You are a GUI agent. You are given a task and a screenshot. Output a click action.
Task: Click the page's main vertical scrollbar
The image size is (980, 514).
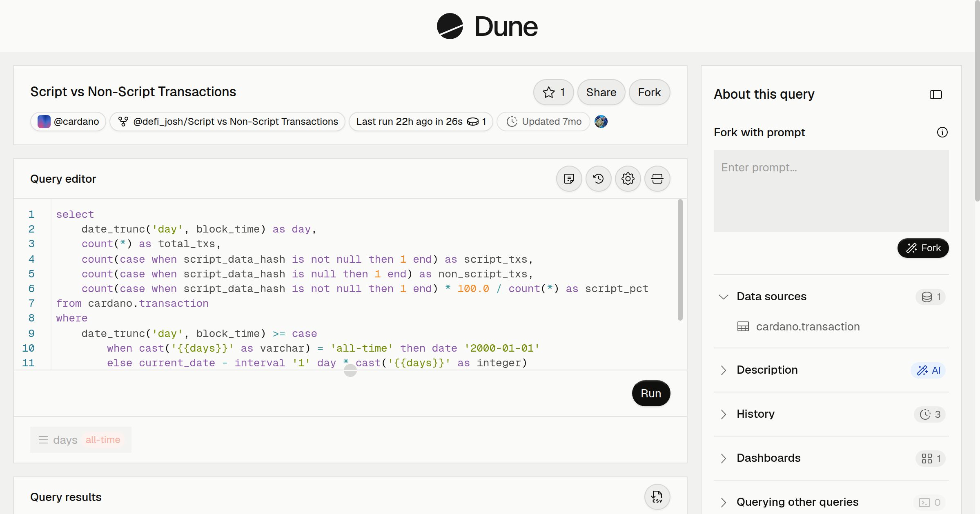click(x=977, y=101)
